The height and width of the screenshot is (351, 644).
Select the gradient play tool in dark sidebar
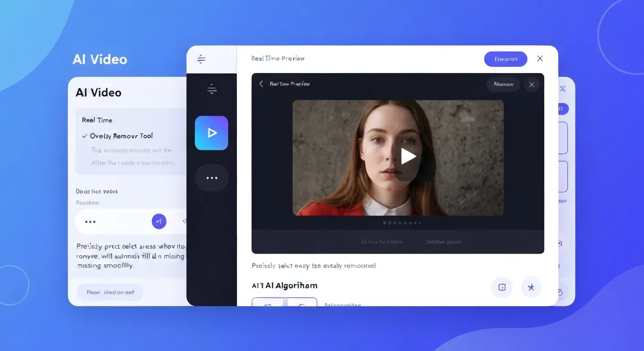(x=211, y=133)
